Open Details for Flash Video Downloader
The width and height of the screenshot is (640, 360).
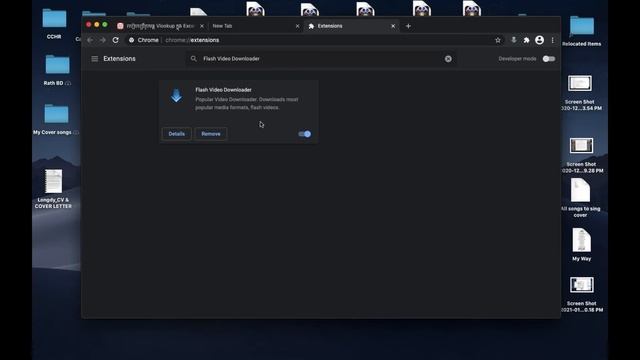click(x=176, y=134)
